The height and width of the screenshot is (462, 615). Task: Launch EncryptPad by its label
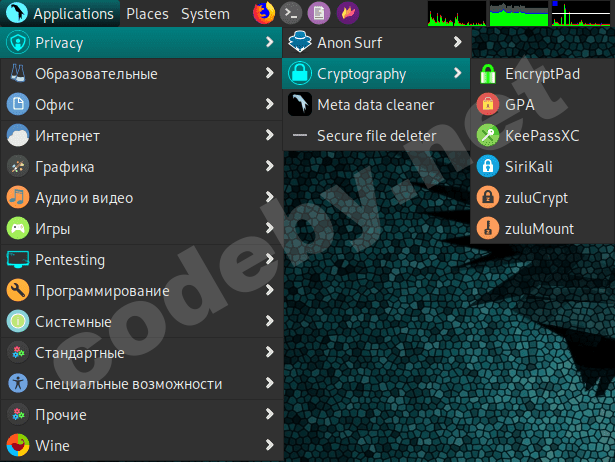(x=542, y=74)
